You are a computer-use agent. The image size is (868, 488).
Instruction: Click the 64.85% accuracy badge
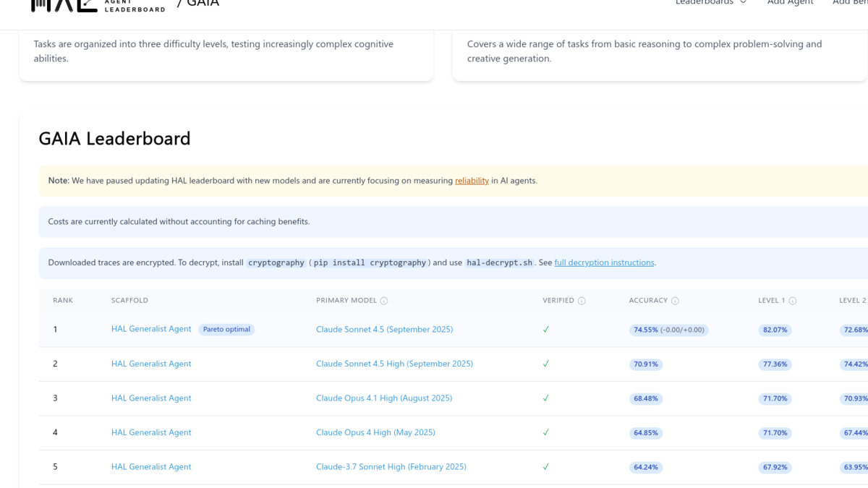point(646,433)
